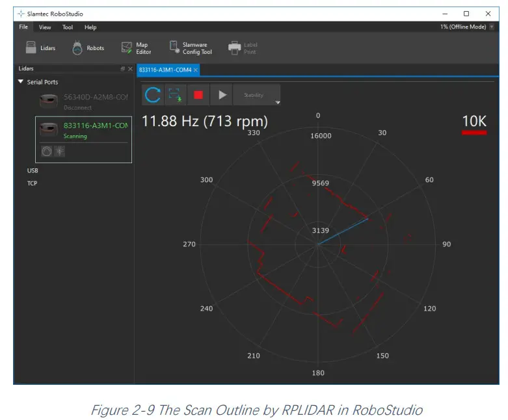Click the red bar under 10K
Viewport: 508px width, 420px height.
pos(474,133)
